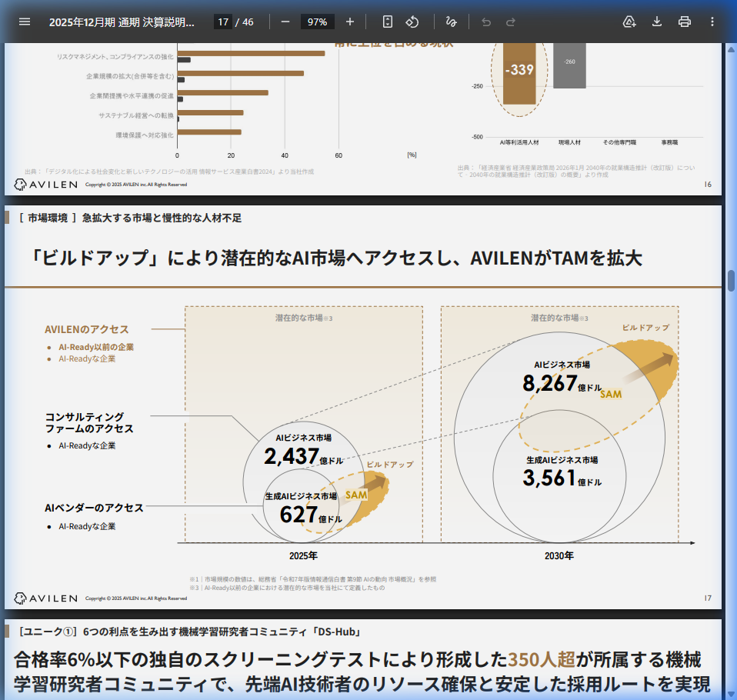Screen dimensions: 737x700
Task: Download the PDF file
Action: 657,22
